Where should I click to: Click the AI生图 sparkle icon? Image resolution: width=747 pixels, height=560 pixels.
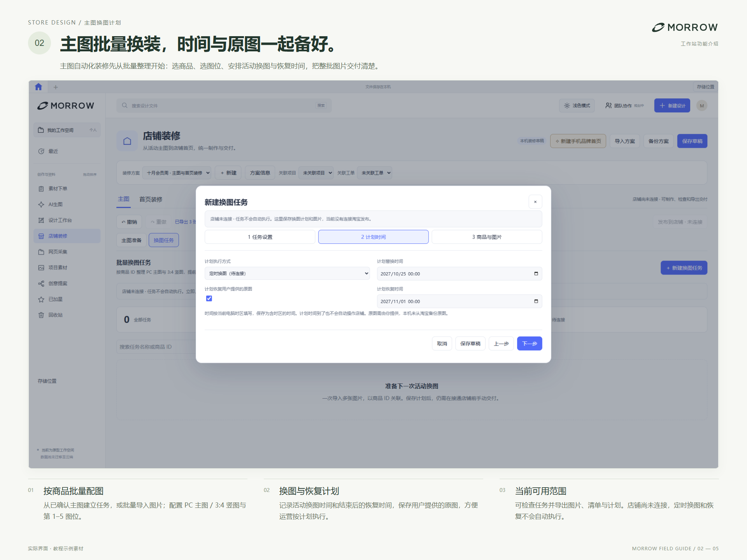[x=41, y=205]
